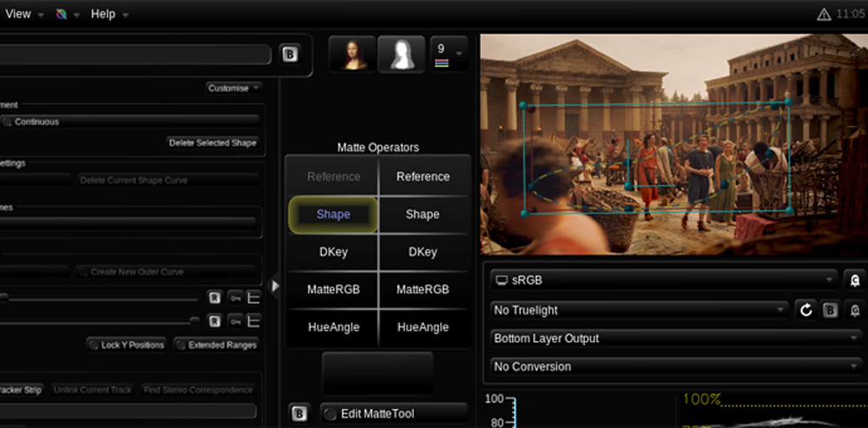Viewport: 868px width, 428px height.
Task: Click the Matte Operators heading
Action: (378, 148)
